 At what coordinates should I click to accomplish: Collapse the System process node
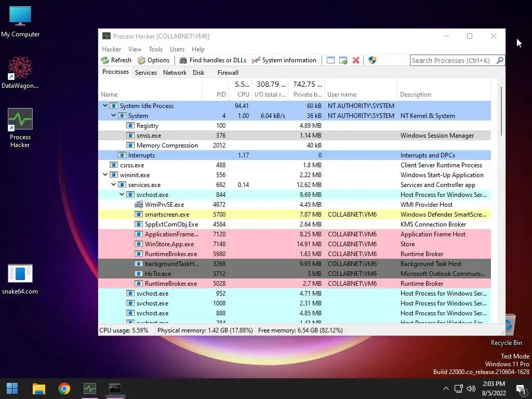click(113, 115)
